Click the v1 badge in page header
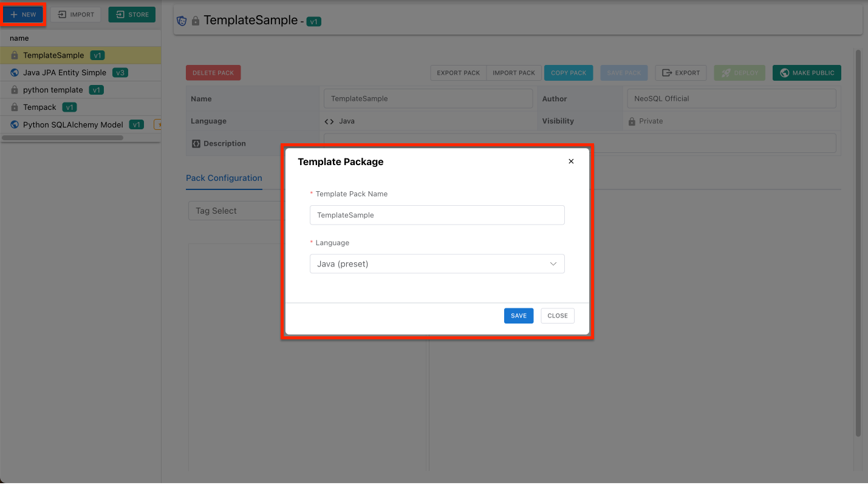Screen dimensions: 868x485 tap(313, 21)
